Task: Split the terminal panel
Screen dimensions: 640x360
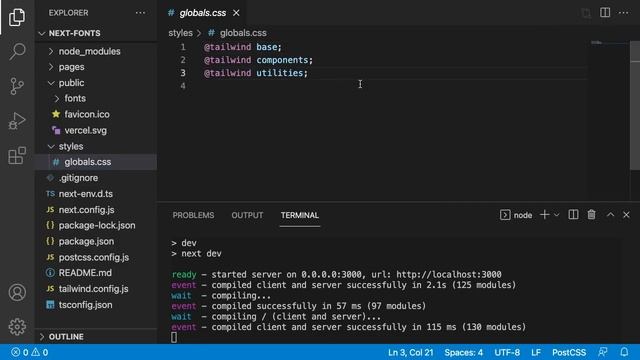Action: tap(573, 215)
